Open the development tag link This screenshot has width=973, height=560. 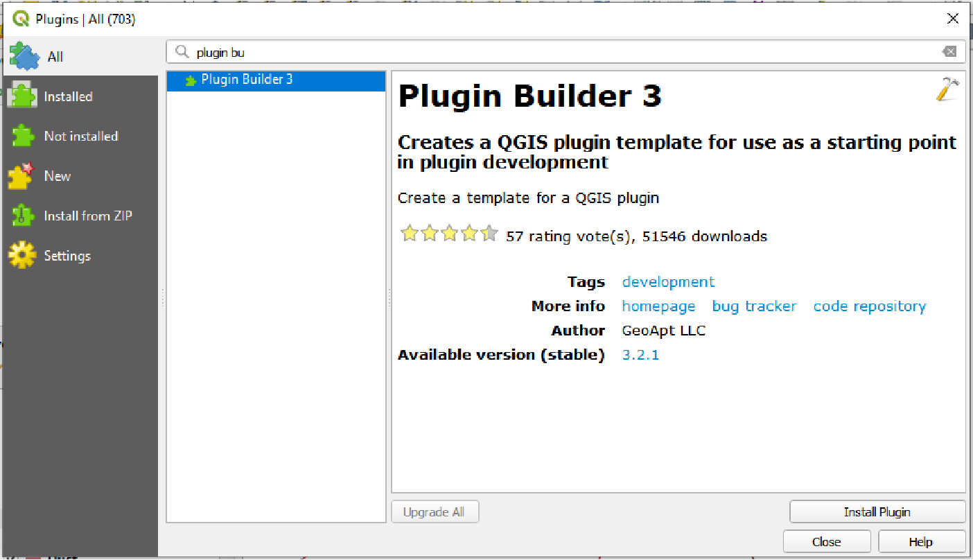(668, 282)
